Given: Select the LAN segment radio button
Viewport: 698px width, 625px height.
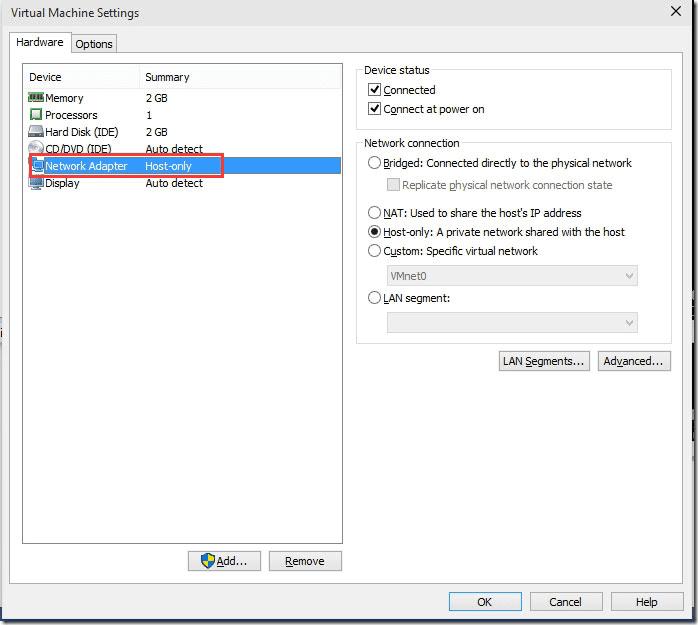Looking at the screenshot, I should pos(374,298).
